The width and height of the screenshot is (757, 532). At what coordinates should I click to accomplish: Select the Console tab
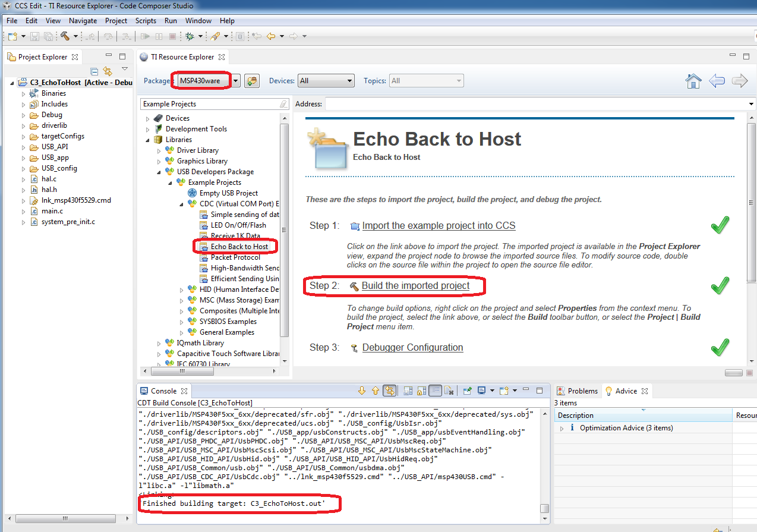[x=163, y=391]
